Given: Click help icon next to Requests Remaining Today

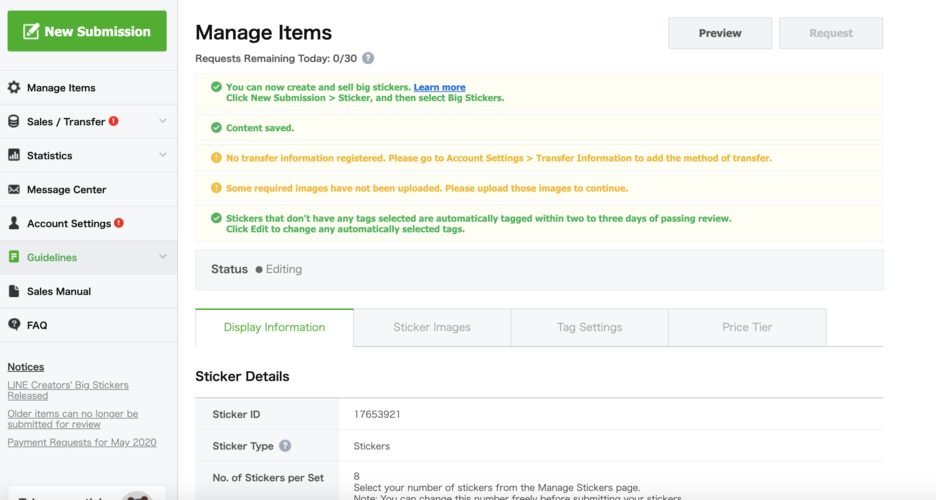Looking at the screenshot, I should point(368,58).
